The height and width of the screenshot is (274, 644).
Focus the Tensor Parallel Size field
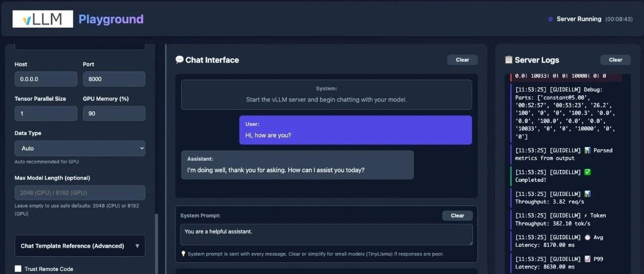coord(46,113)
